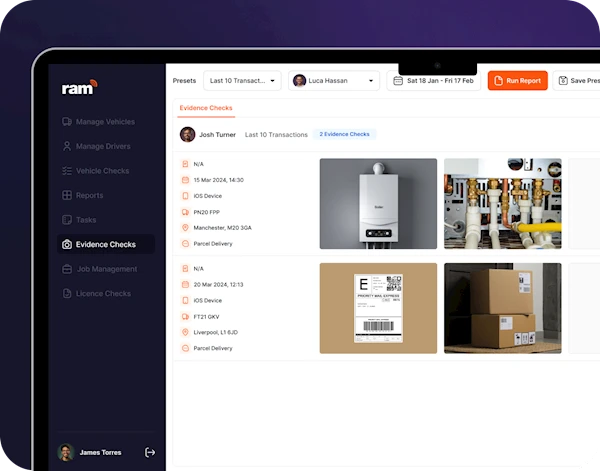Screen dimensions: 600x471
Task: Click the Manage Vehicles sidebar icon
Action: (67, 122)
